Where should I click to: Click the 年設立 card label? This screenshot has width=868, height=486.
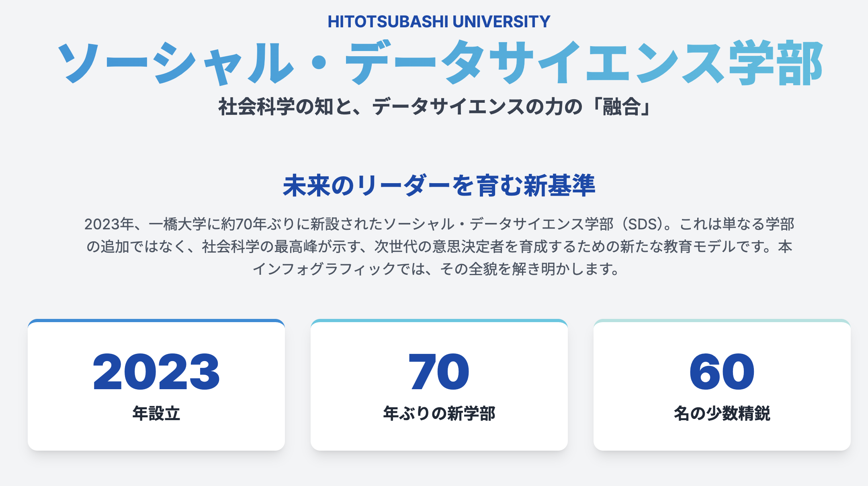coord(156,413)
